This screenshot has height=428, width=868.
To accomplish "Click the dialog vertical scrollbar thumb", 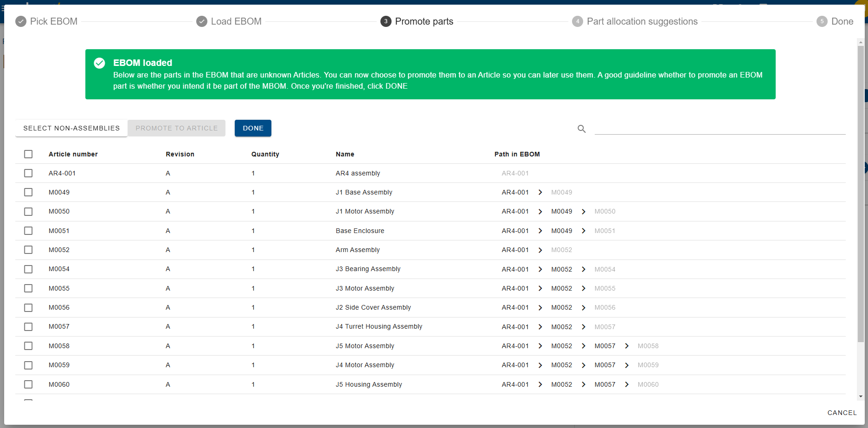I will pos(861,195).
